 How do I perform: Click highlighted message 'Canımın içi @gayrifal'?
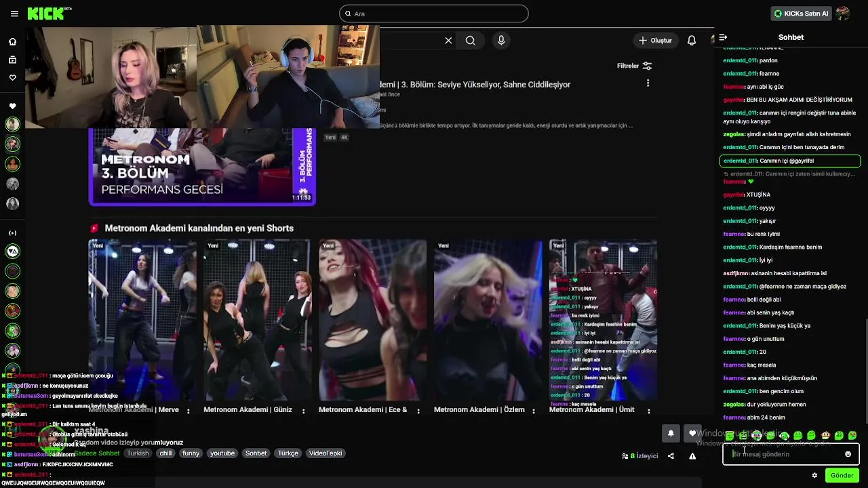pyautogui.click(x=790, y=161)
